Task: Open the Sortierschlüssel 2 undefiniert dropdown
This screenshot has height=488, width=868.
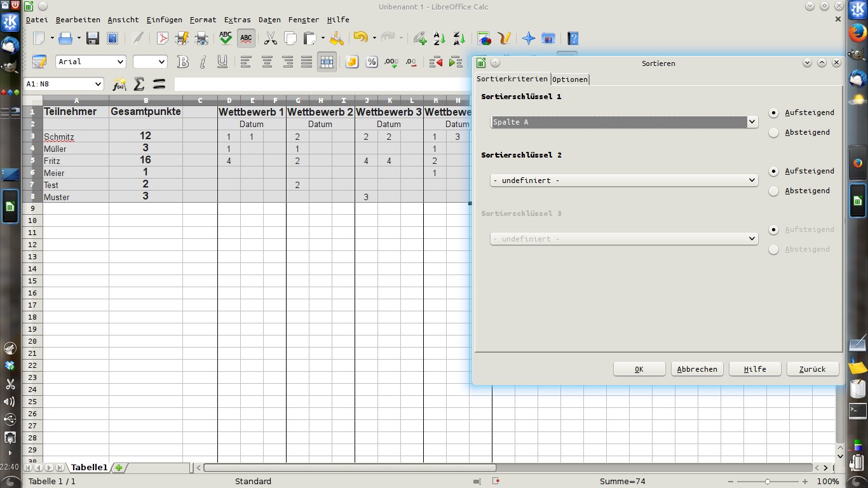Action: [x=752, y=180]
